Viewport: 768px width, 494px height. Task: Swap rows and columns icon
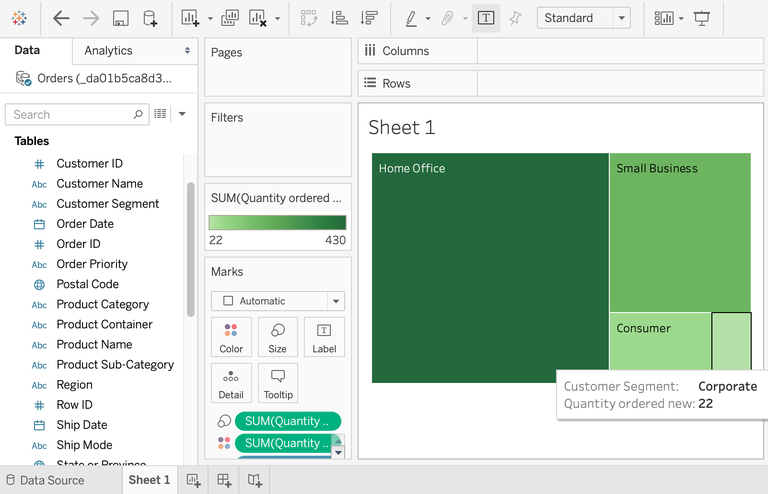tap(309, 19)
